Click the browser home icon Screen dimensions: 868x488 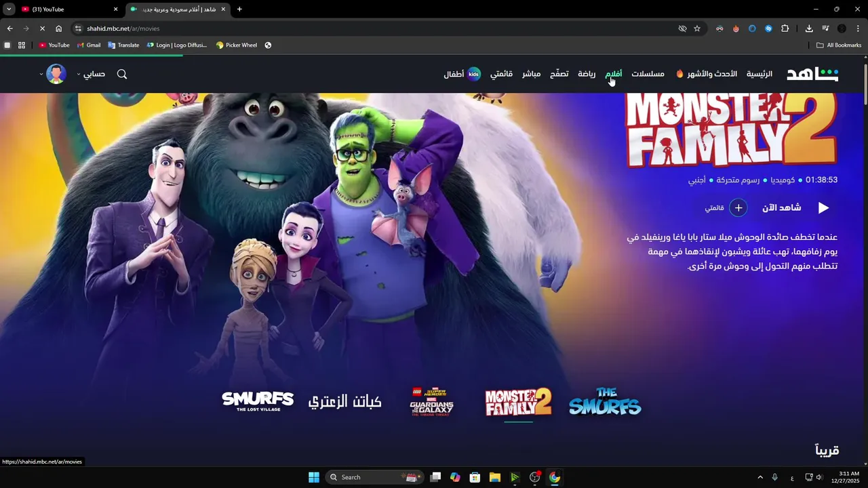59,28
